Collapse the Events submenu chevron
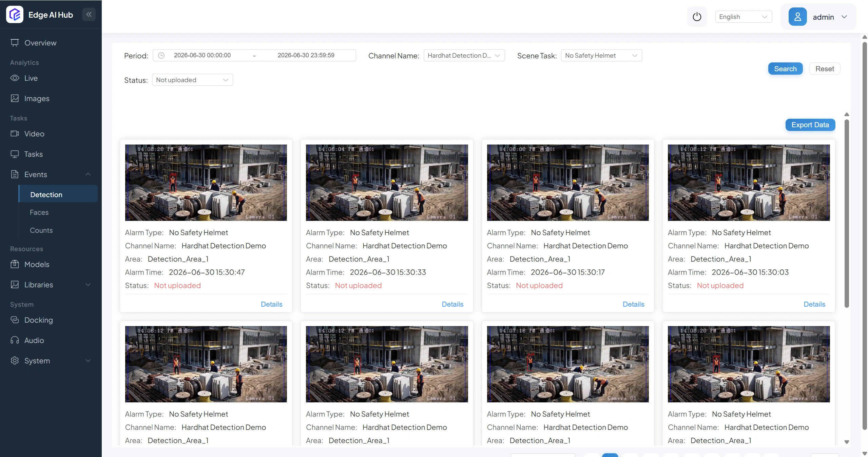Viewport: 868px width, 457px height. pos(88,174)
